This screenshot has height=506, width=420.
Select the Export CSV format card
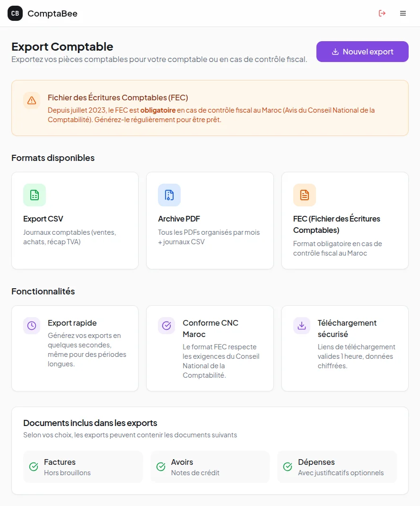click(x=75, y=221)
